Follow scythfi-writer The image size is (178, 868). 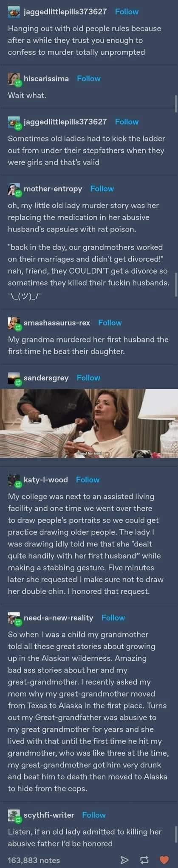[94, 815]
